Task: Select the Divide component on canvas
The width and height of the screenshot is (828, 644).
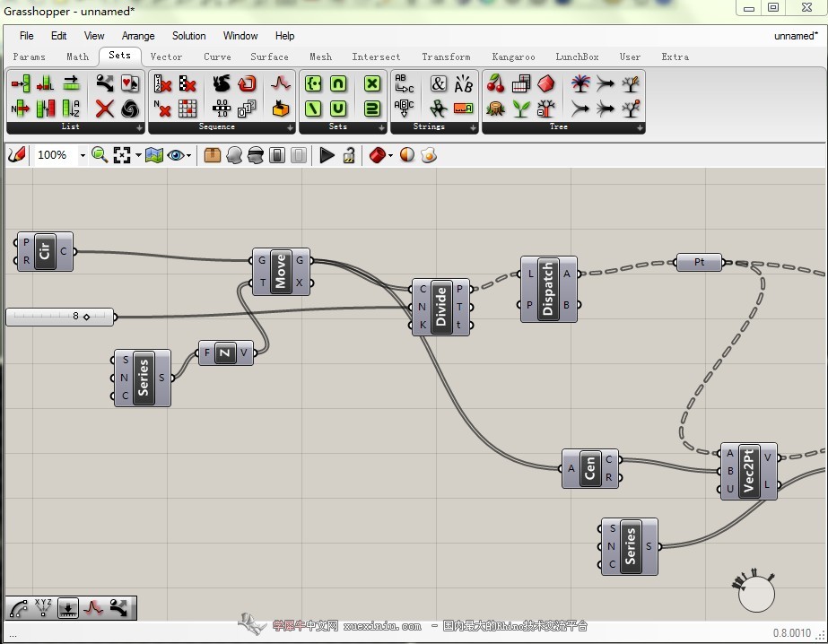Action: point(441,308)
